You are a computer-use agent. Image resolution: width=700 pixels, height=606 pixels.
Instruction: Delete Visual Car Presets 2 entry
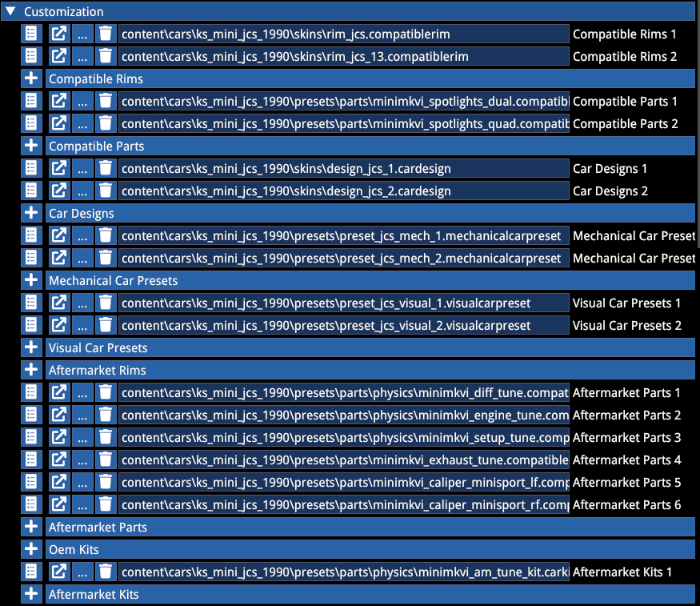point(106,325)
